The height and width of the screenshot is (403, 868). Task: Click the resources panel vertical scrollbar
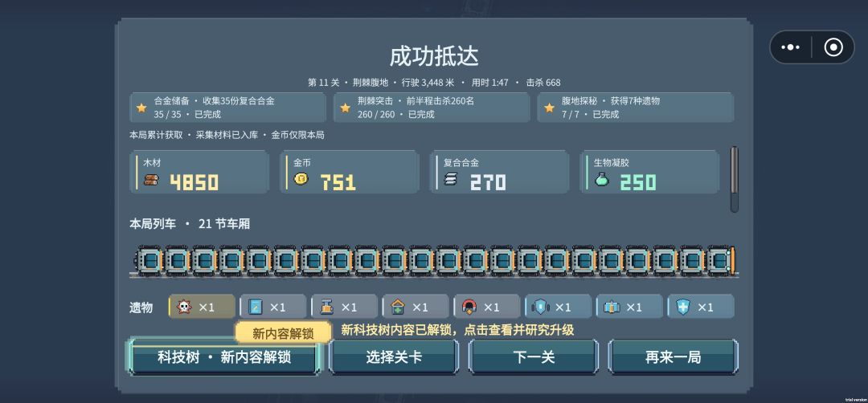(734, 179)
